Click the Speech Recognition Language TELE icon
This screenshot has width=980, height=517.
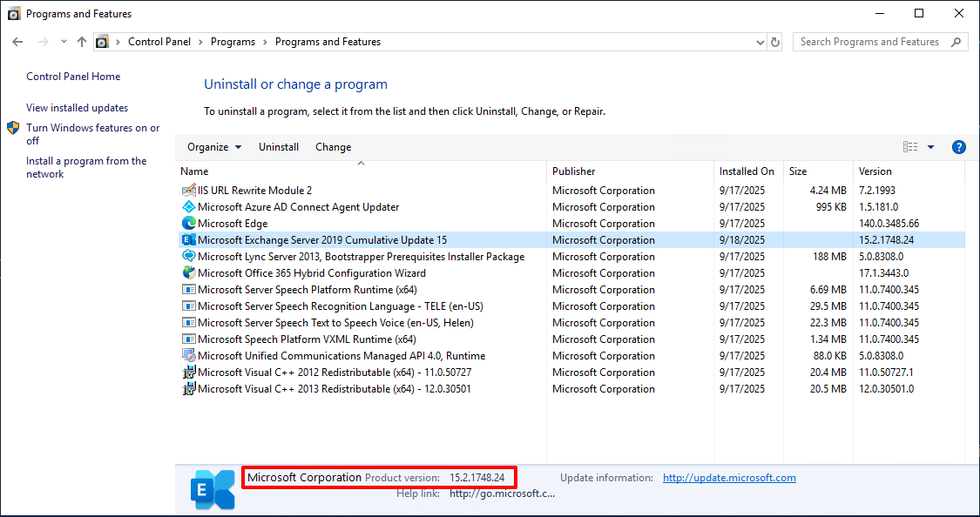coord(188,306)
